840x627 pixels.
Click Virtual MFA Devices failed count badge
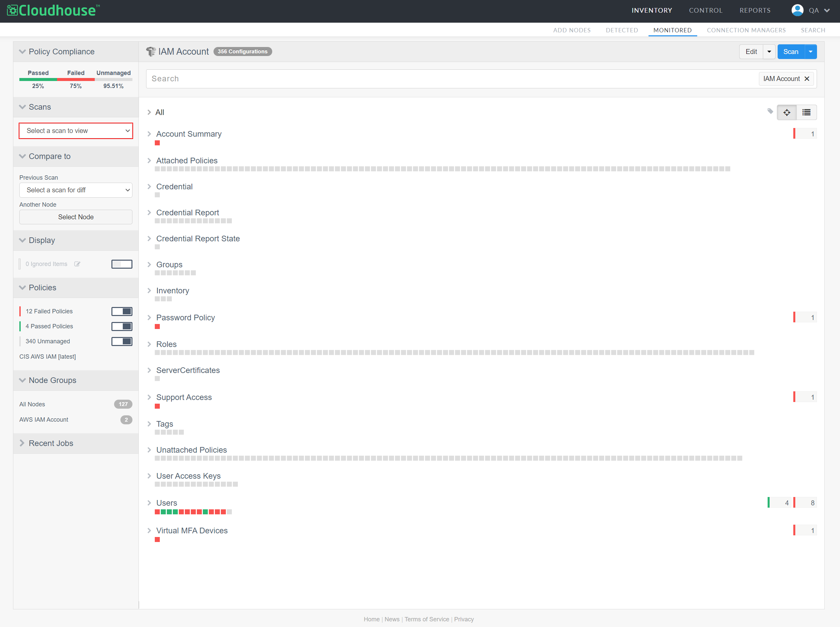(x=805, y=530)
